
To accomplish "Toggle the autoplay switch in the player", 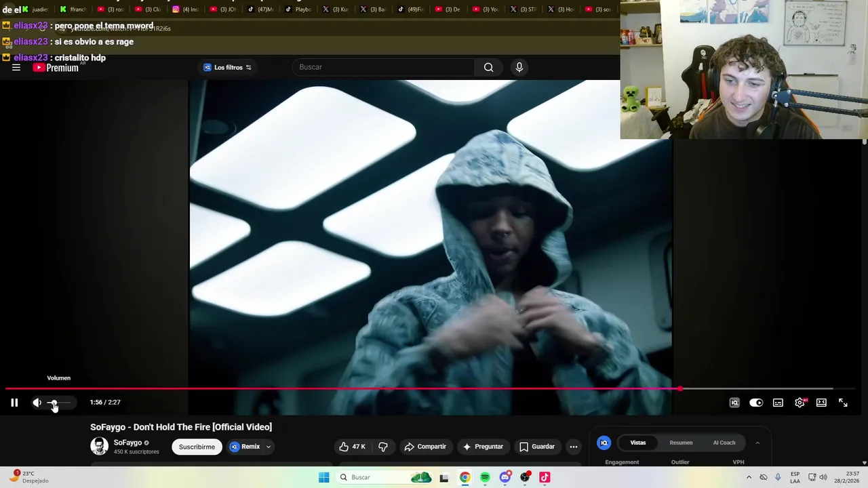I will [756, 403].
